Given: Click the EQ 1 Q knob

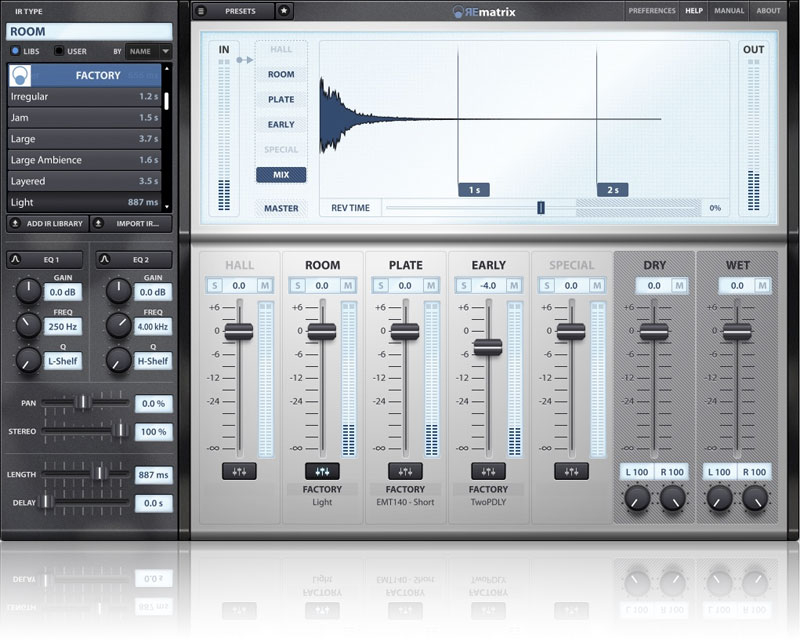Looking at the screenshot, I should tap(29, 360).
